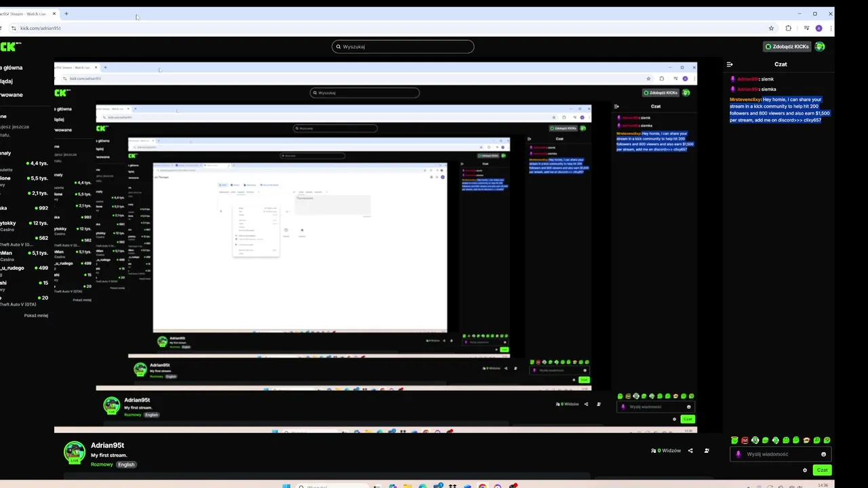Screen dimensions: 868x488
Task: Click Mrstevenclixy's username in chat
Action: pos(745,100)
